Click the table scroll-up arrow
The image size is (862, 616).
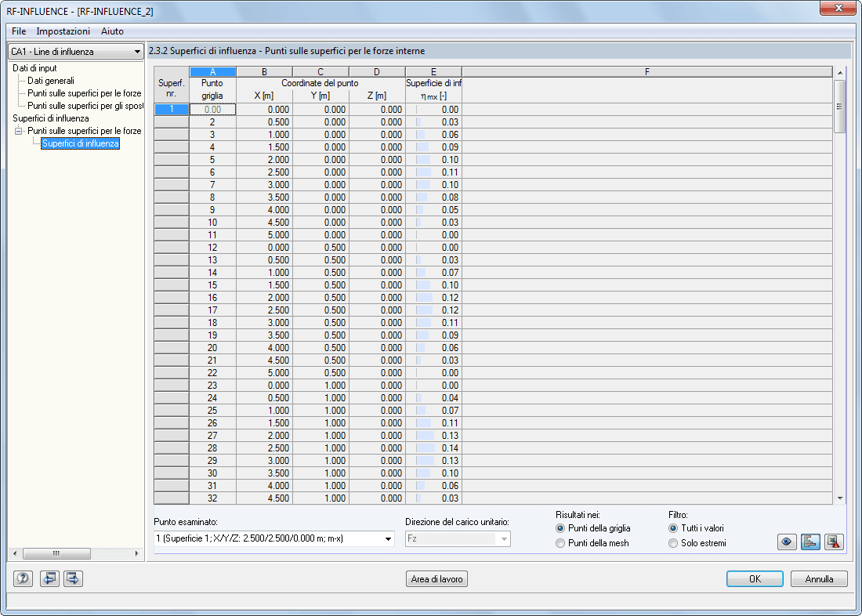[x=839, y=73]
